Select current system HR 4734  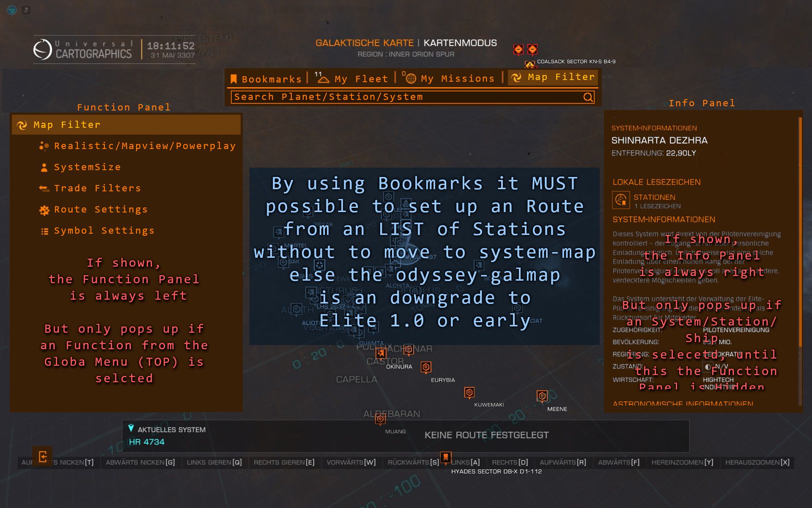(x=147, y=442)
